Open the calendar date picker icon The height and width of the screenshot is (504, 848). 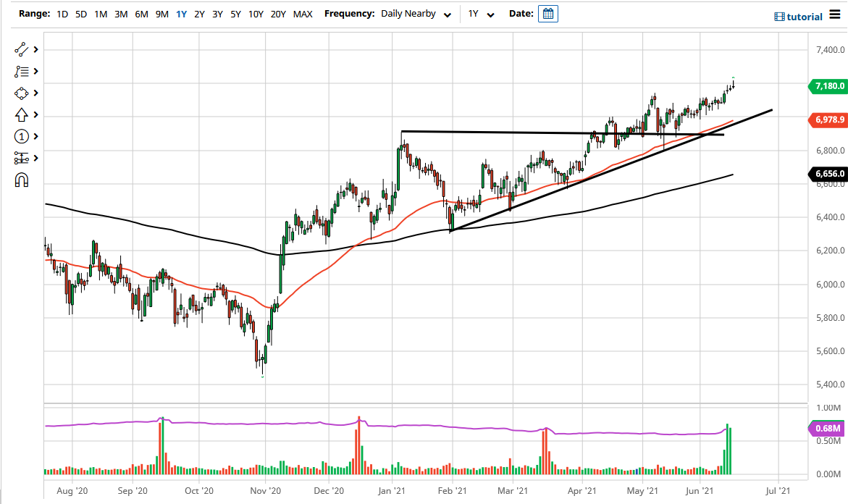548,13
